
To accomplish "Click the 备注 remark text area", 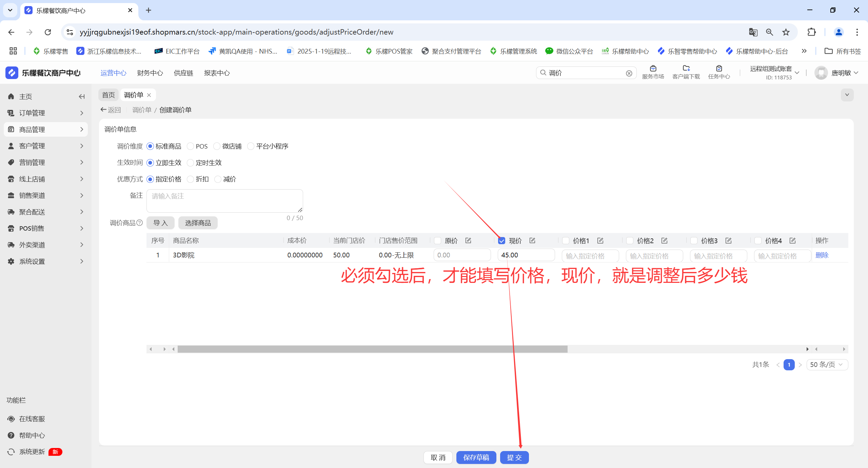I will pyautogui.click(x=224, y=201).
